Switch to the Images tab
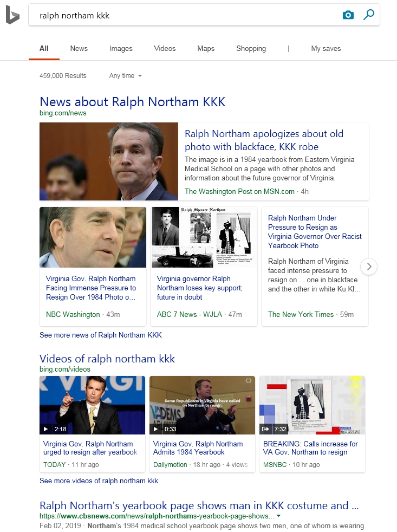Image resolution: width=397 pixels, height=532 pixels. (x=121, y=49)
